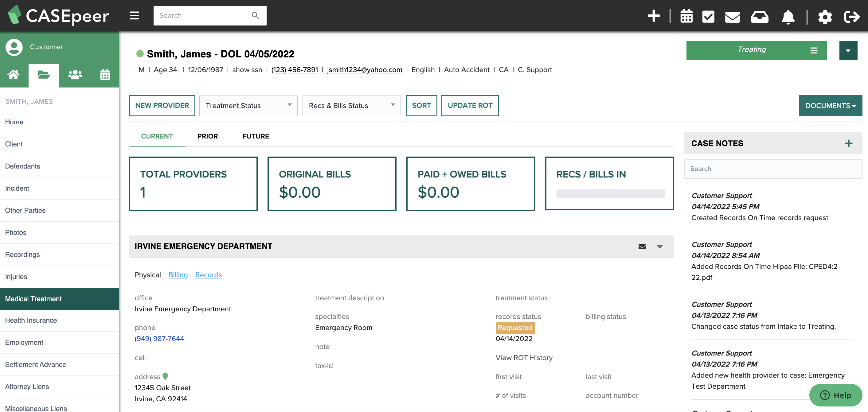Switch to the FUTURE tab
Viewport: 868px width, 412px height.
click(x=256, y=136)
